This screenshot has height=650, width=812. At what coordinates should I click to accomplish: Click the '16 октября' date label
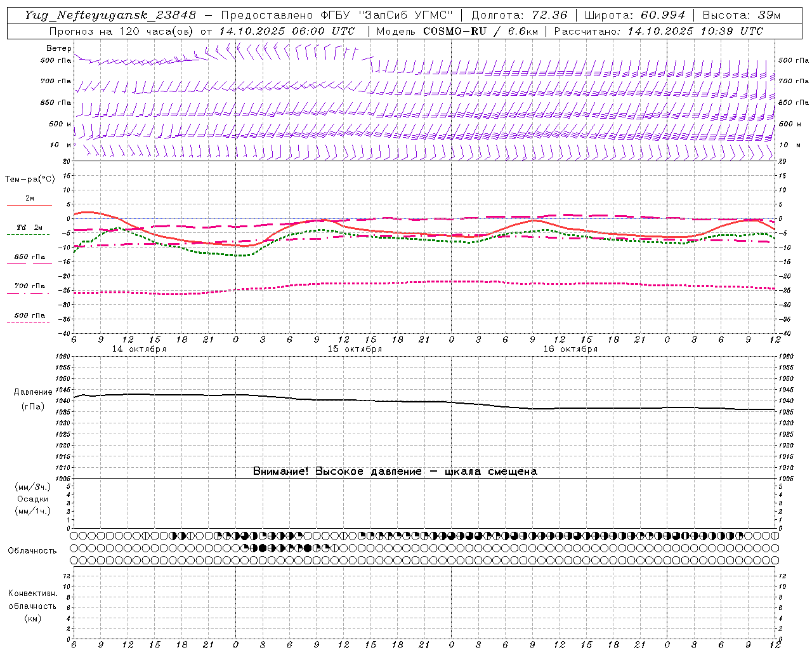[570, 349]
